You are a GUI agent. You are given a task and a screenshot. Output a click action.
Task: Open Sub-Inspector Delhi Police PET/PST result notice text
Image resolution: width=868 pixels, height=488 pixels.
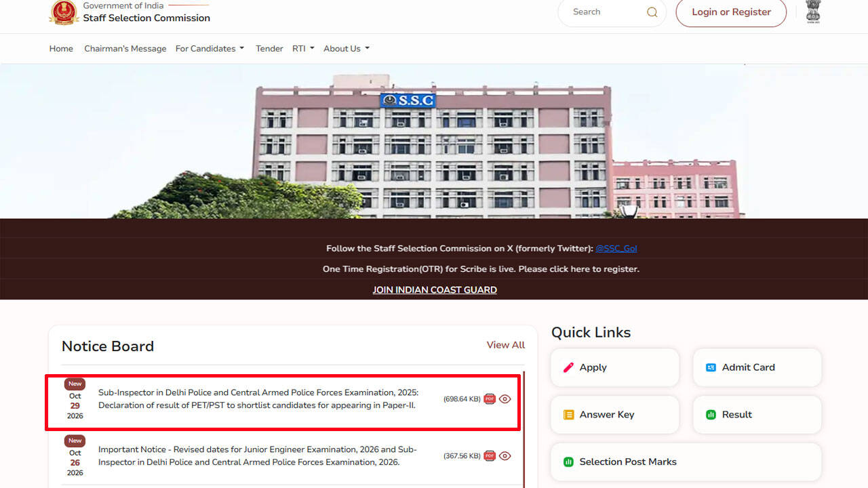click(258, 399)
